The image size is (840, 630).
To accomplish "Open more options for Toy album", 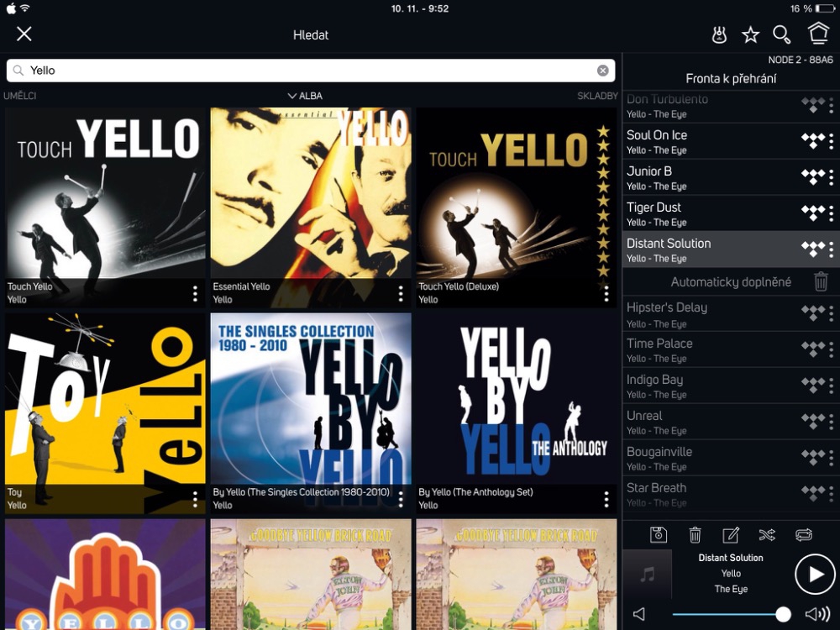I will point(195,499).
